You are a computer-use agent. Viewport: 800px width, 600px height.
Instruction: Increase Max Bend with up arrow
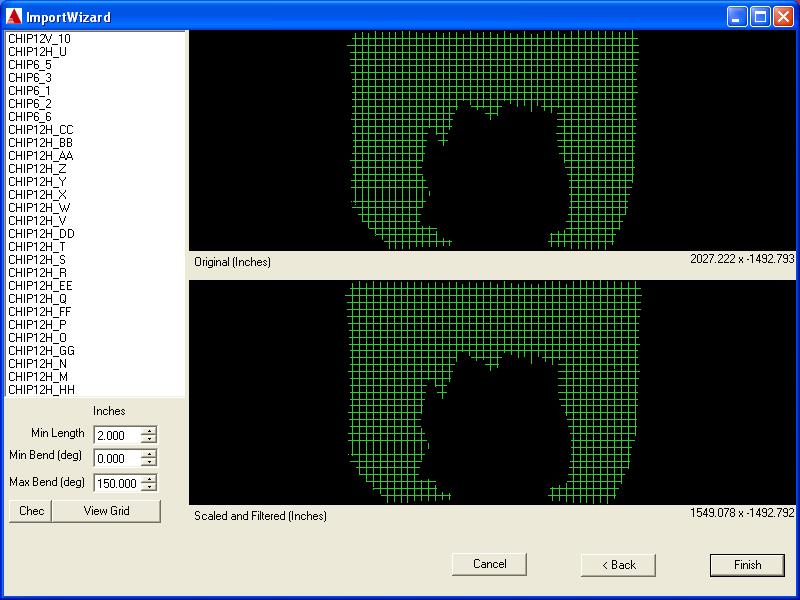click(x=149, y=479)
